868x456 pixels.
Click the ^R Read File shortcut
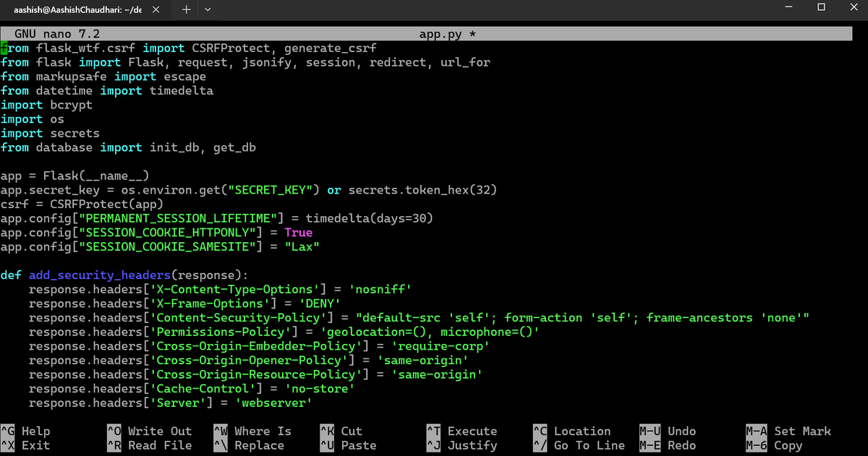[150, 445]
